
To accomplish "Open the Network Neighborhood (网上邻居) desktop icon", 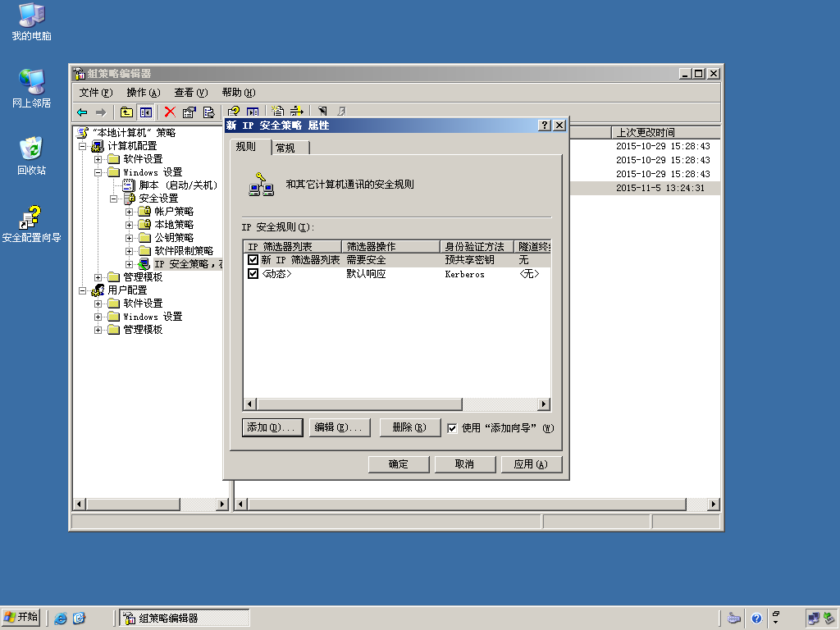I will 32,89.
